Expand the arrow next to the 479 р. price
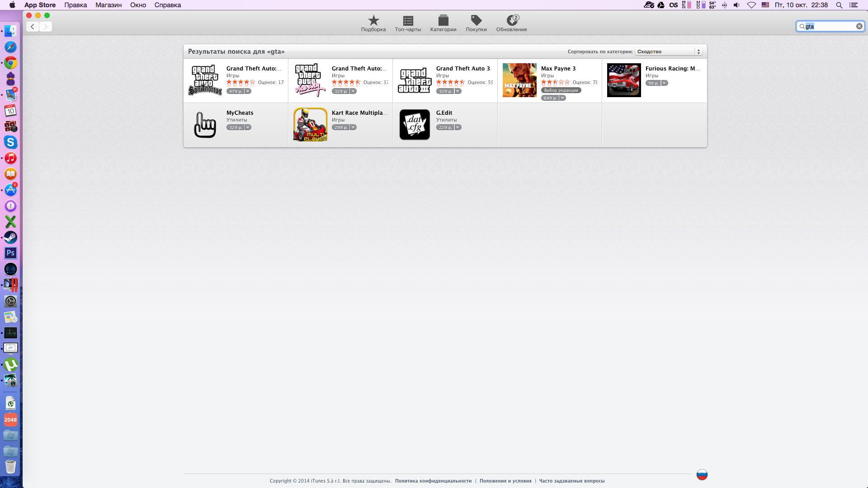Screen dimensions: 868x488 click(x=248, y=91)
